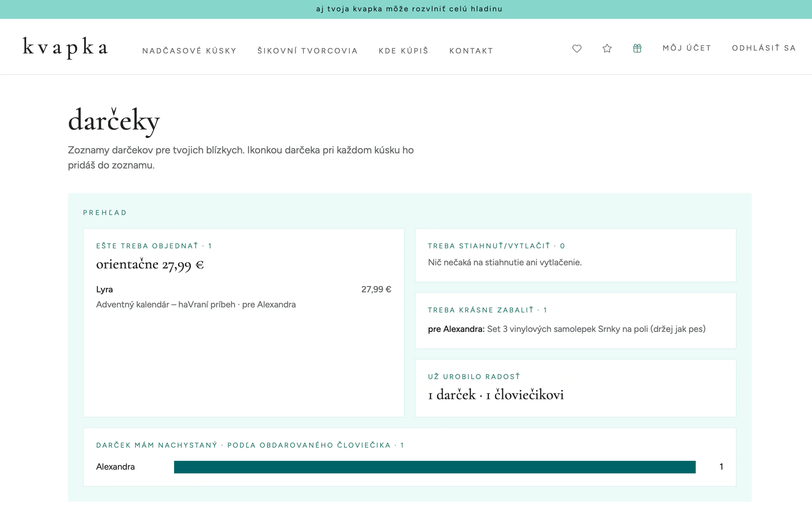Click Adventný kalendár – haVraní príbeh text

point(166,304)
